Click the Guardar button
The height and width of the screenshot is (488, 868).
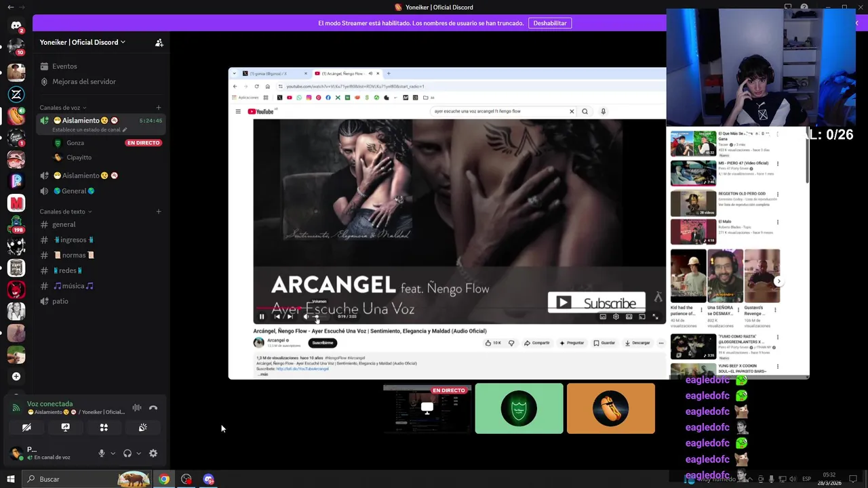coord(604,343)
